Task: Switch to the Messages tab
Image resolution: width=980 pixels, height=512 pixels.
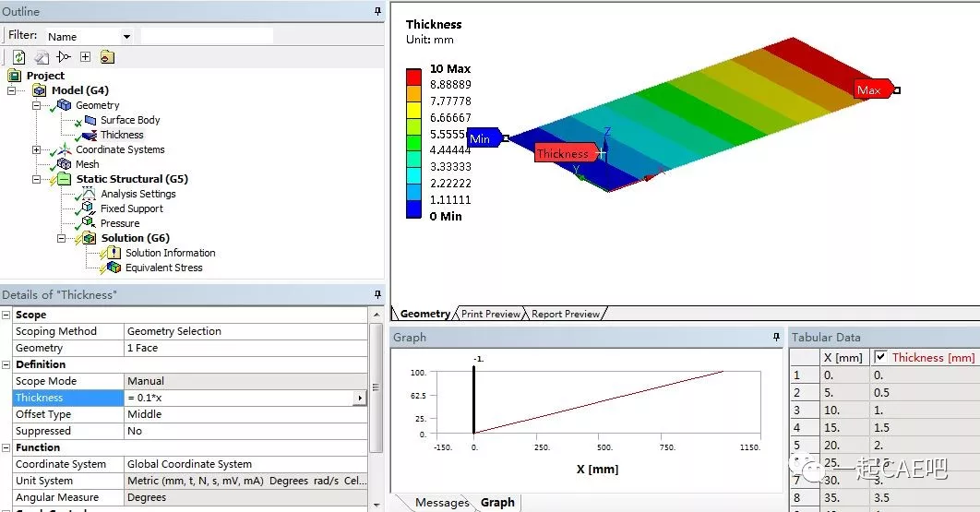Action: coord(442,503)
